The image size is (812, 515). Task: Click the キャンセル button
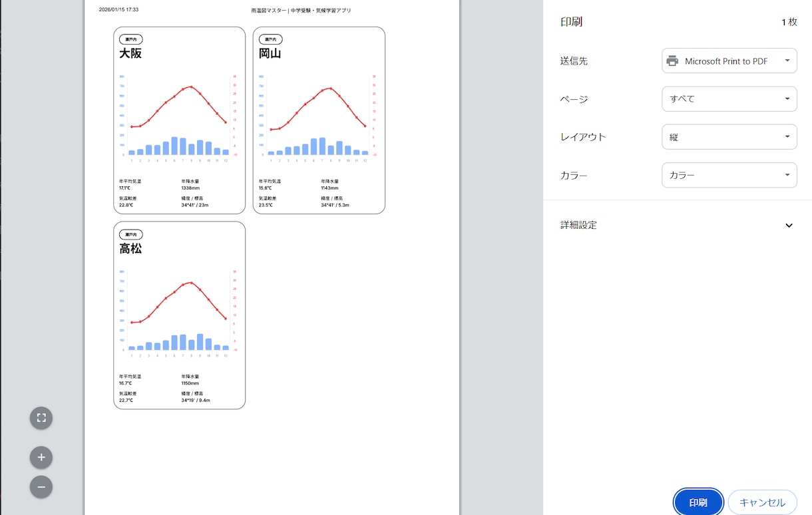coord(763,502)
